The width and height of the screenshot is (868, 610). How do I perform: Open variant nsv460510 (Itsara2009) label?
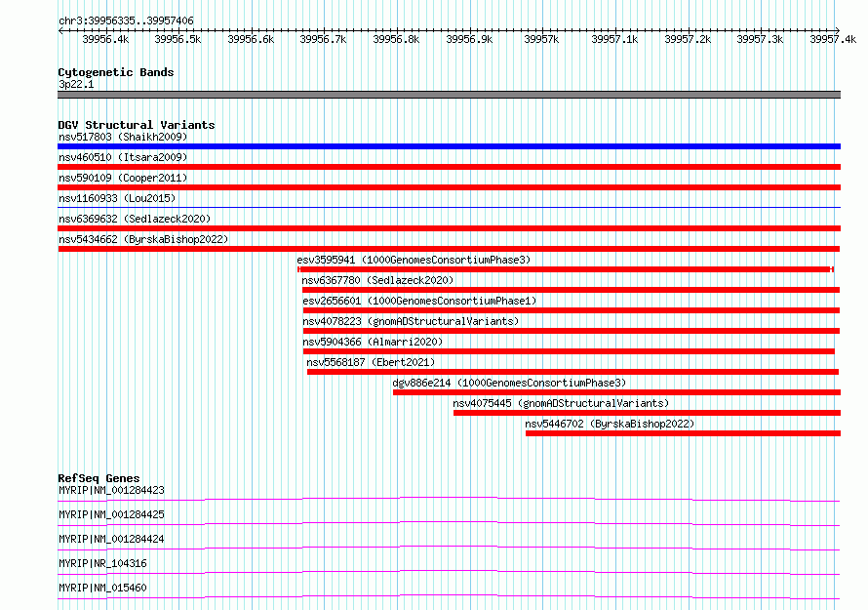click(123, 157)
